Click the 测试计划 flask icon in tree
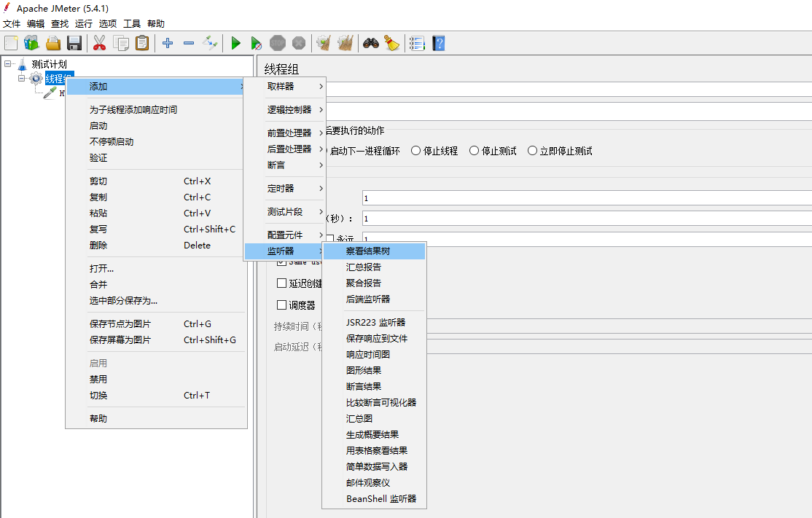This screenshot has width=812, height=518. [23, 64]
